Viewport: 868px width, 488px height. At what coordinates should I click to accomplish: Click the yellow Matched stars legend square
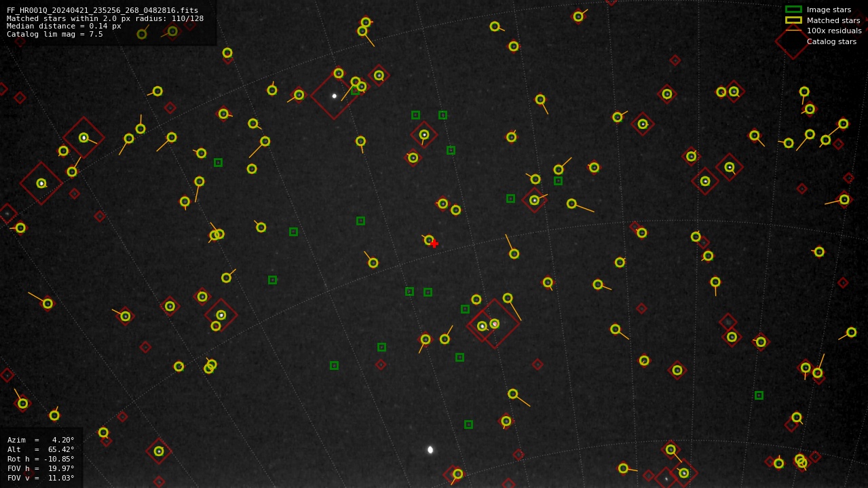[x=793, y=20]
